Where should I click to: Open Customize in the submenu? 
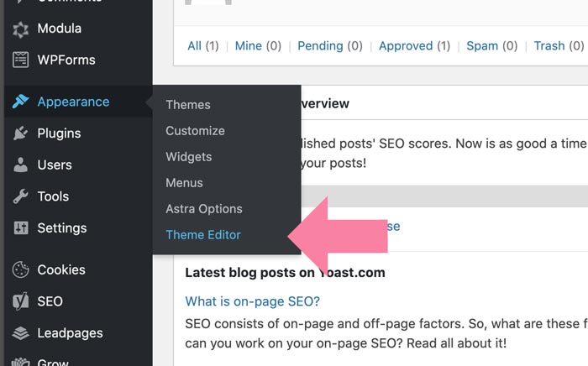(196, 131)
